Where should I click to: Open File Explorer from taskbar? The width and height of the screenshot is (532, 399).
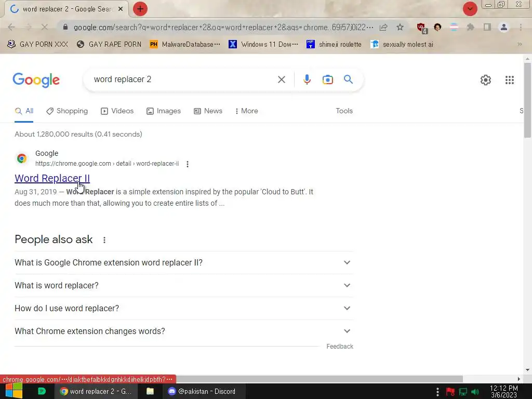click(x=150, y=391)
